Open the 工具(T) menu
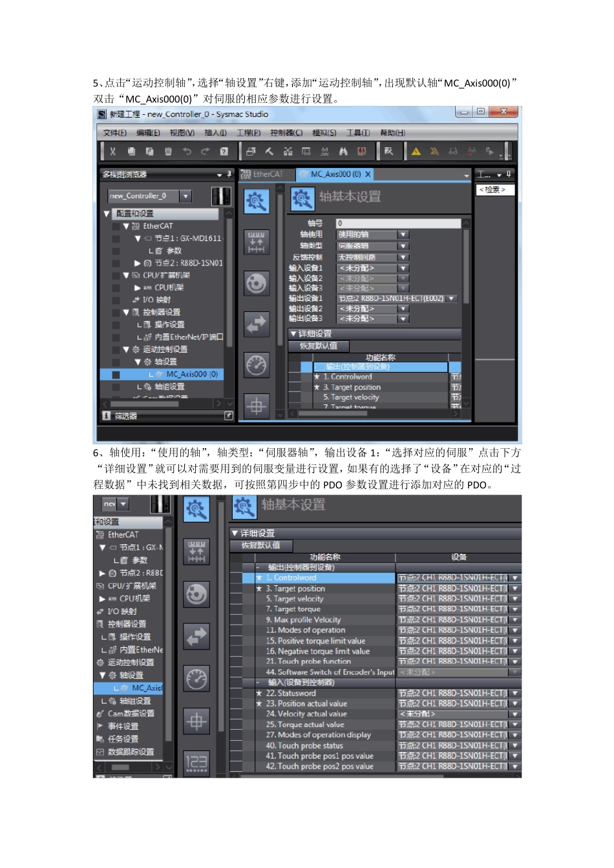 pos(358,133)
